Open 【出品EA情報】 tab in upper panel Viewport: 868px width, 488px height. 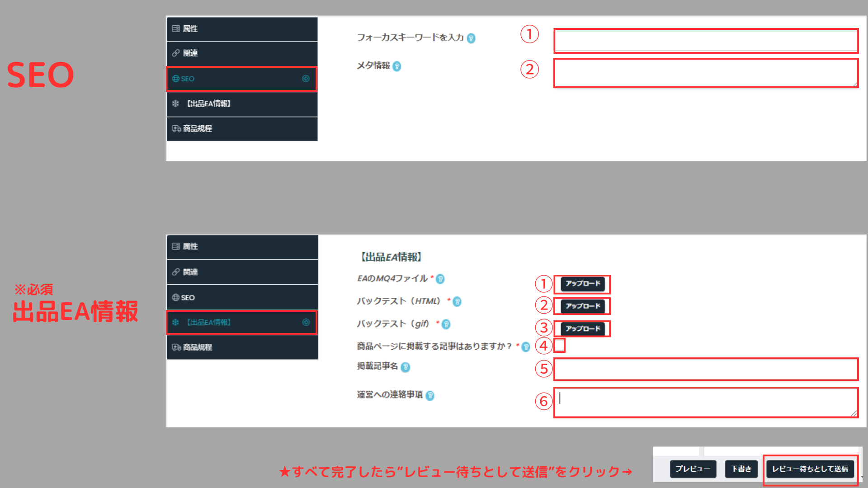pyautogui.click(x=242, y=104)
